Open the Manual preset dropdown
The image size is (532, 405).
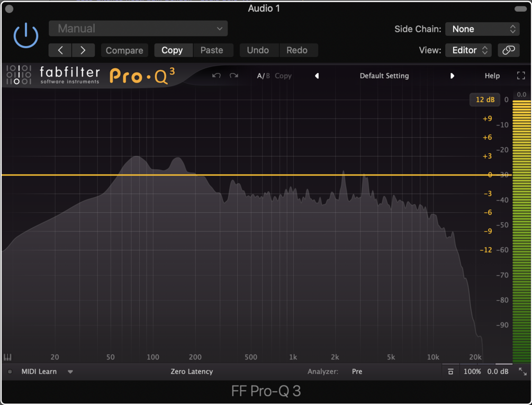(138, 29)
